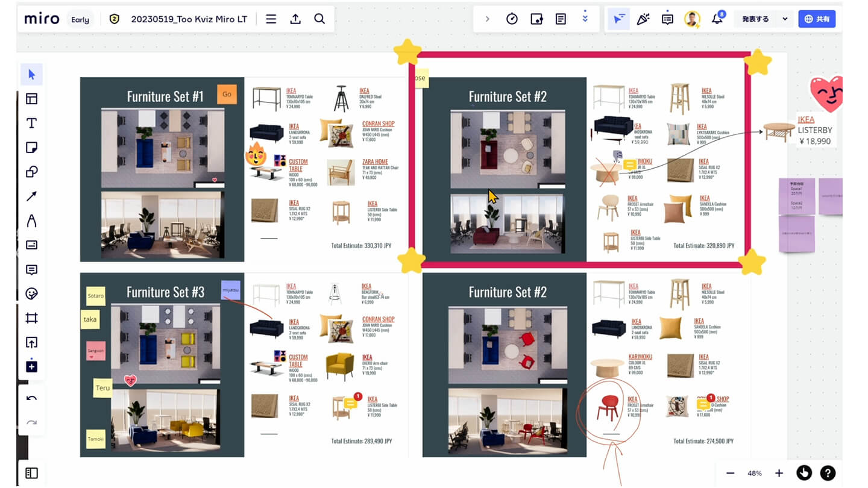Open the comments list panel
The image size is (868, 488).
click(667, 19)
